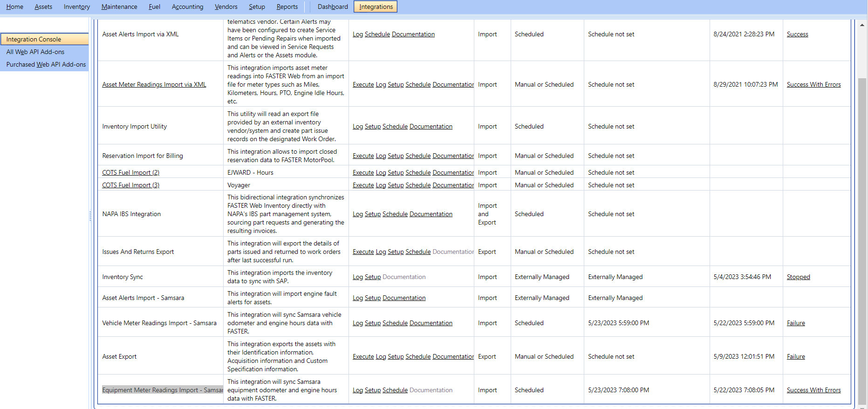Open Success With Errors for Asset Meter Readings
This screenshot has height=409, width=868.
813,84
